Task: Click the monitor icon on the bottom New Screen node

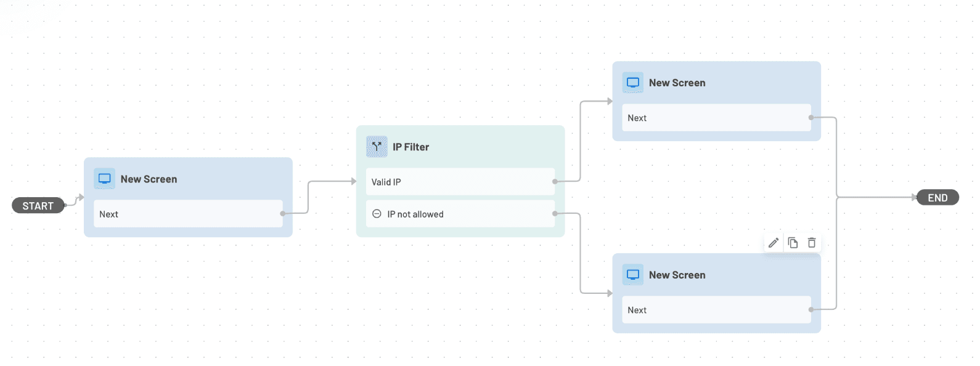Action: [x=632, y=274]
